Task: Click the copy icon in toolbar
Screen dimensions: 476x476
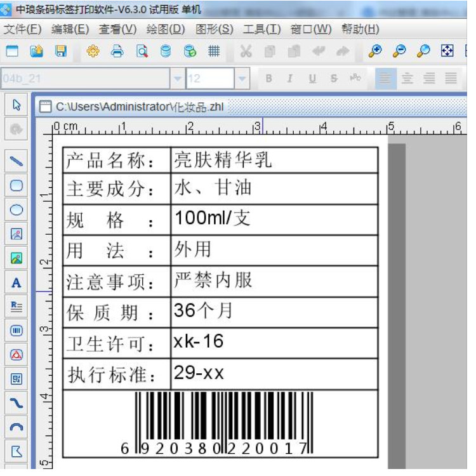Action: (x=270, y=51)
